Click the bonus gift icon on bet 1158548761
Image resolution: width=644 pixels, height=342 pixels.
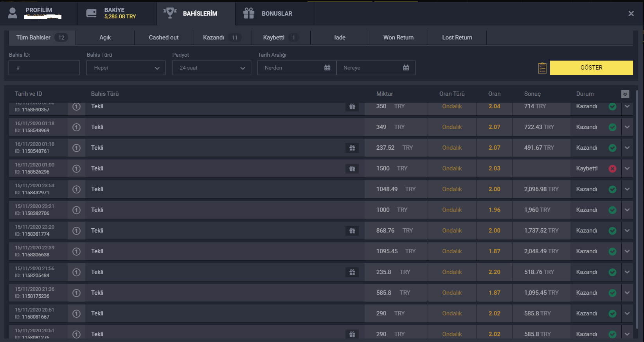352,148
